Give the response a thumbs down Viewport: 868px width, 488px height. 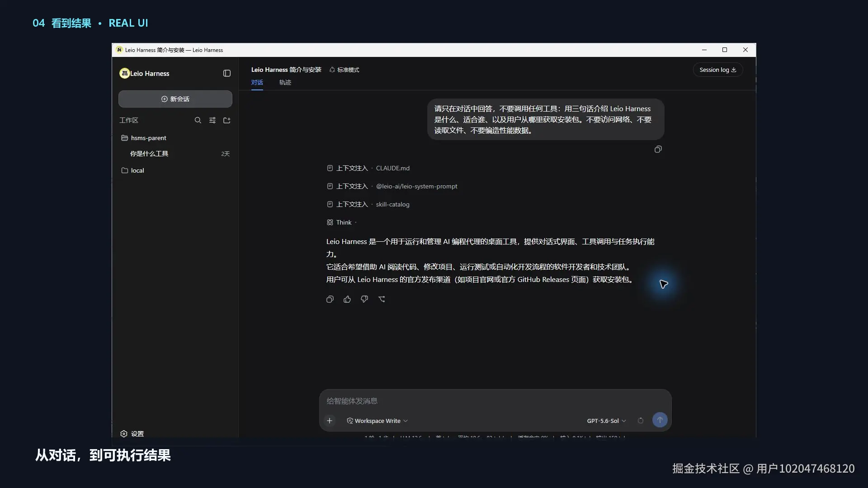pyautogui.click(x=364, y=299)
